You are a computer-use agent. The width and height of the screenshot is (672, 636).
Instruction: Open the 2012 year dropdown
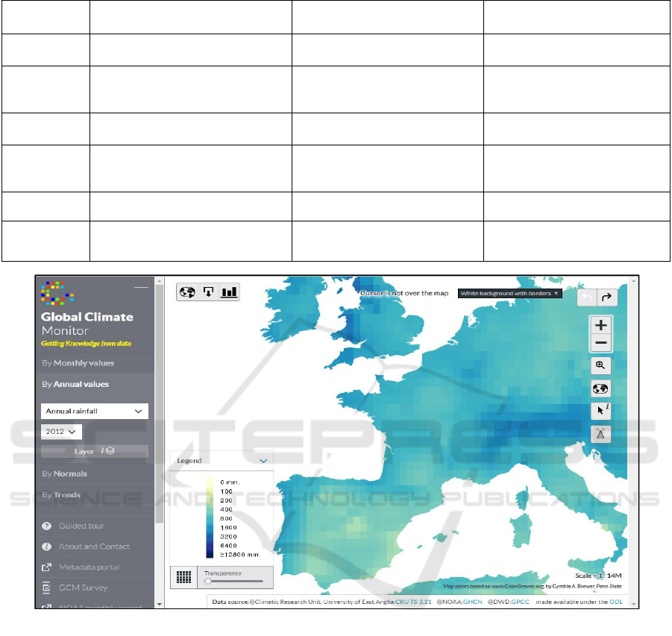(x=61, y=432)
